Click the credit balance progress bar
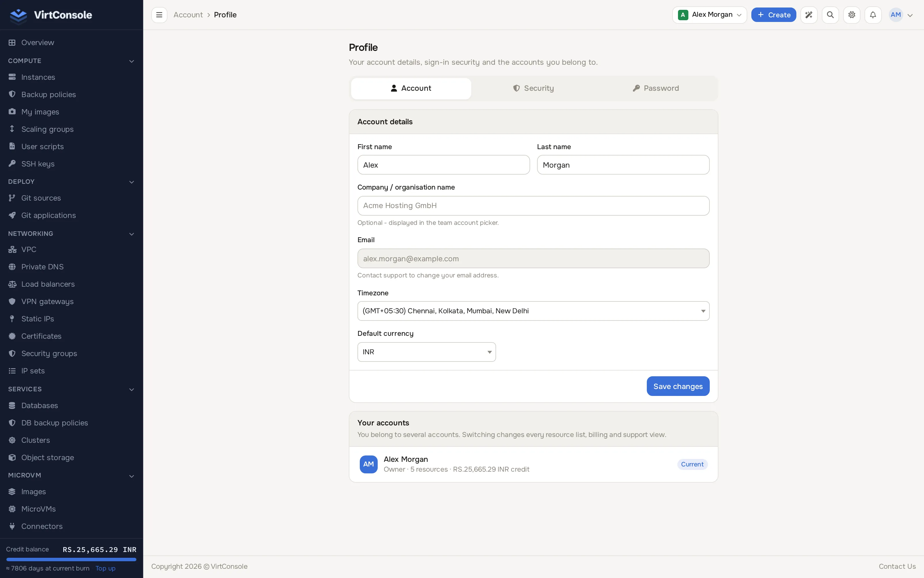 pyautogui.click(x=71, y=559)
